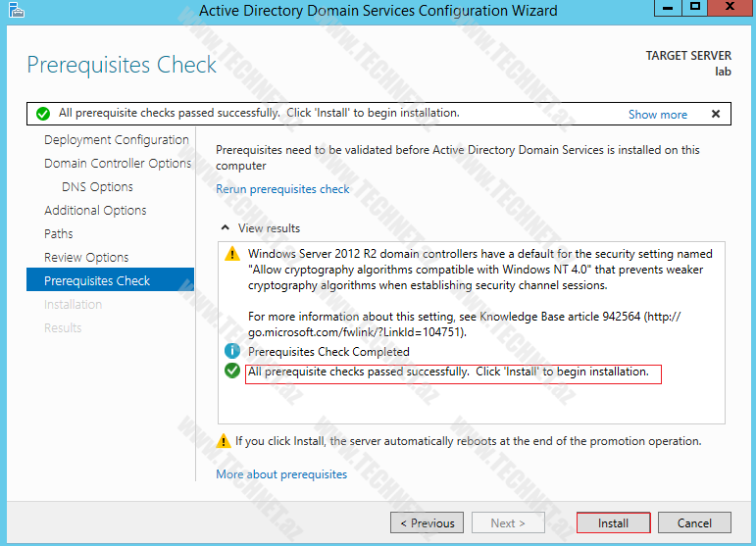The height and width of the screenshot is (546, 756).
Task: Click the Install button
Action: [x=613, y=523]
